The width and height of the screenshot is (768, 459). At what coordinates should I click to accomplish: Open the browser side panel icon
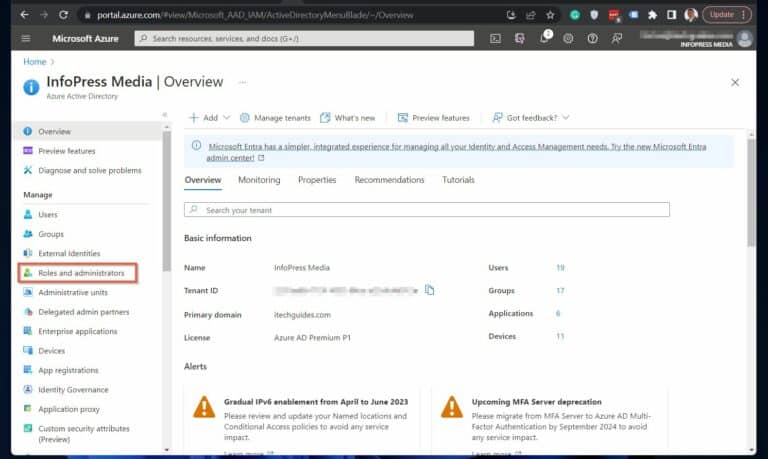coord(672,15)
